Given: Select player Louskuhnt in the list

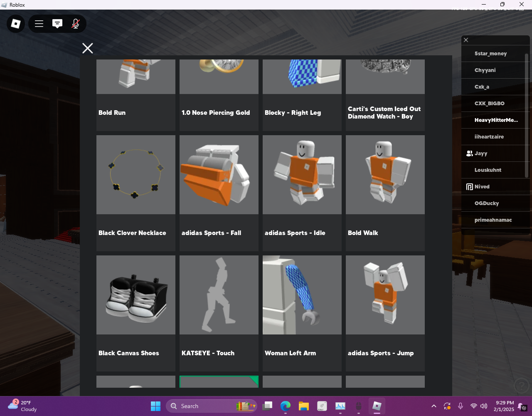Looking at the screenshot, I should point(493,170).
